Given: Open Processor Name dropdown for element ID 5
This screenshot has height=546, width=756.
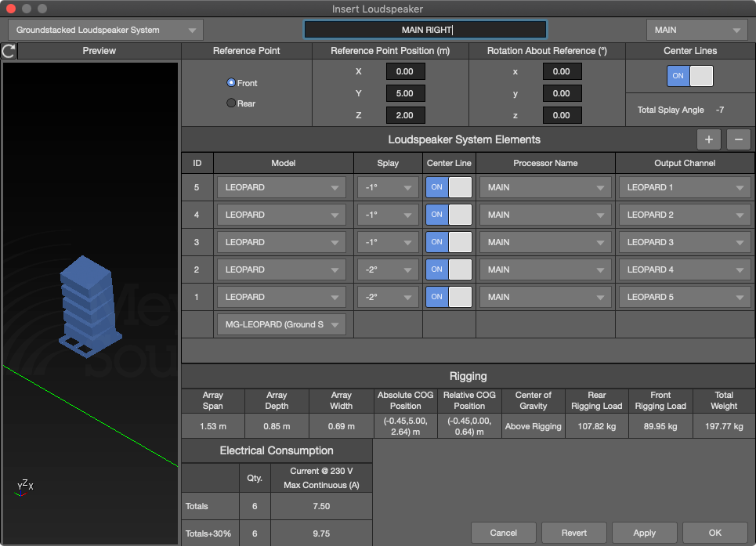Looking at the screenshot, I should tap(545, 187).
